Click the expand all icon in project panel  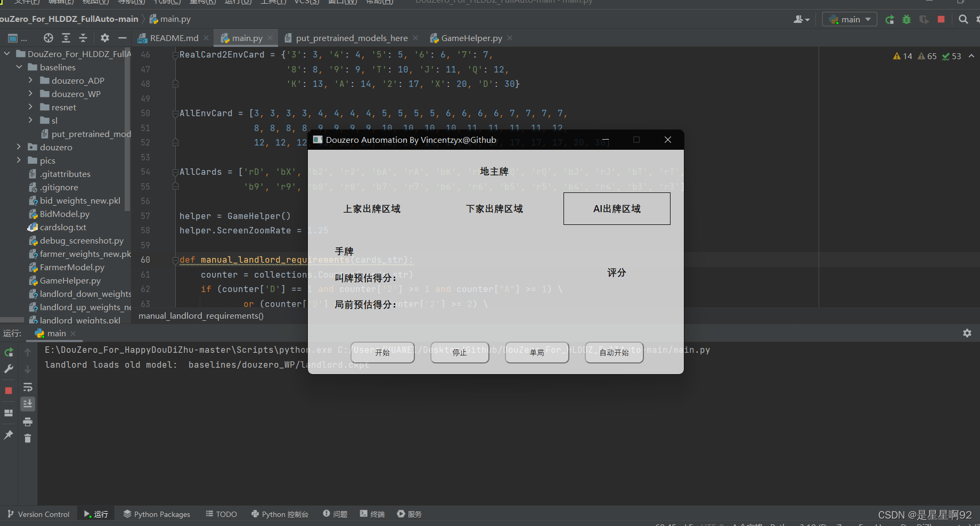click(x=66, y=38)
